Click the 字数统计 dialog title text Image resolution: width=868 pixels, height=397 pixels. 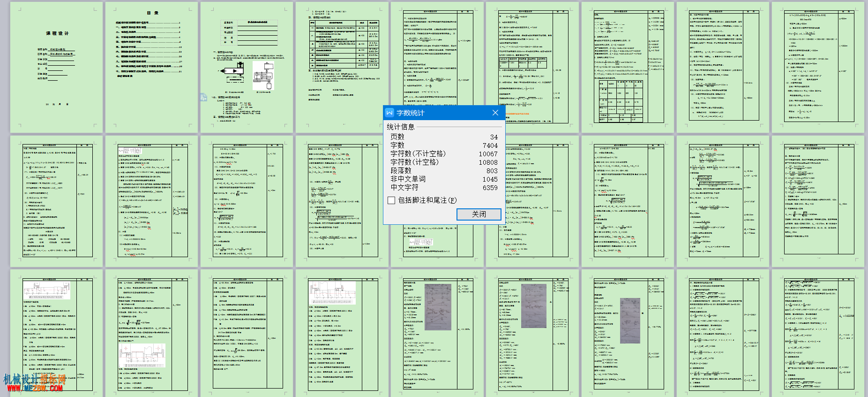point(411,113)
